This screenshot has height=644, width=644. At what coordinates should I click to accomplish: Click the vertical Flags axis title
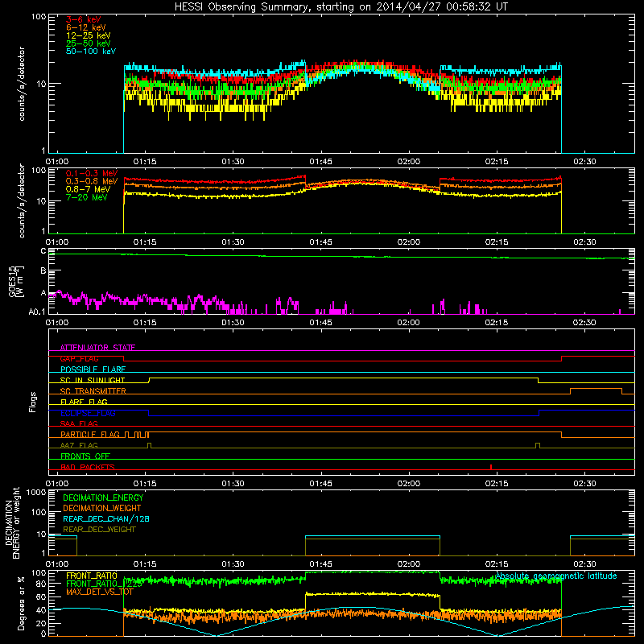pos(32,402)
